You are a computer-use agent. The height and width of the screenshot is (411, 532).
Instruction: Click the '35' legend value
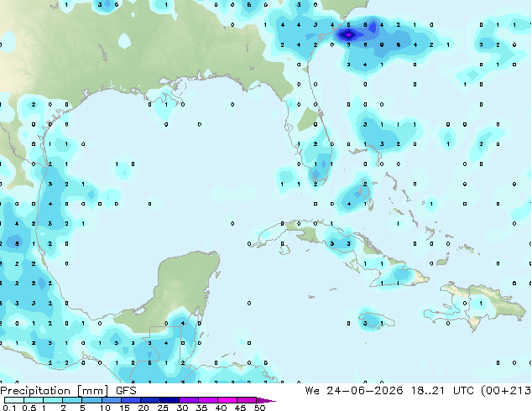[201, 408]
